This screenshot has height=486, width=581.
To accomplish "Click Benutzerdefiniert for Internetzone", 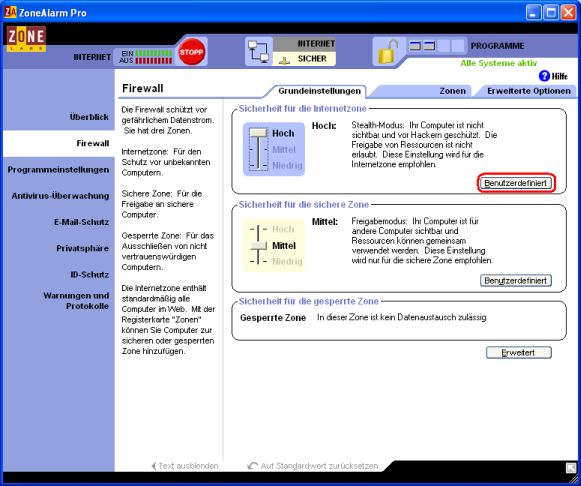I will point(515,183).
